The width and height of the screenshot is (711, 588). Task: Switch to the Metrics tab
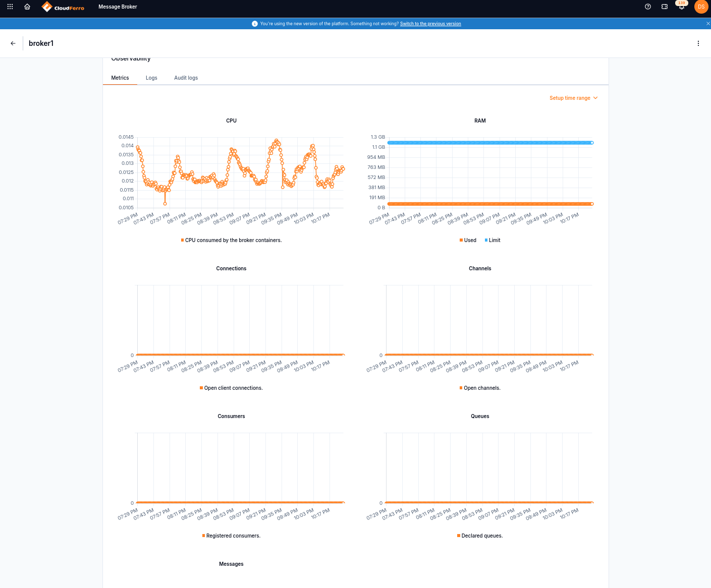coord(120,78)
